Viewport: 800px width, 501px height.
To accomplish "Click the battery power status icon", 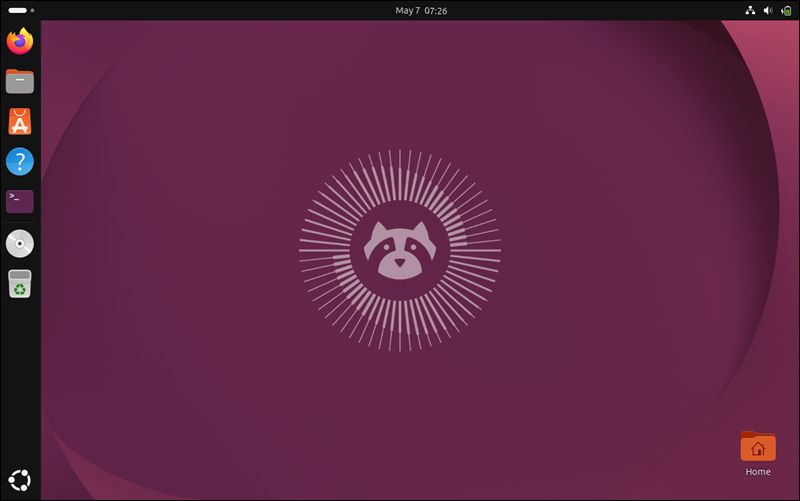I will click(x=786, y=10).
